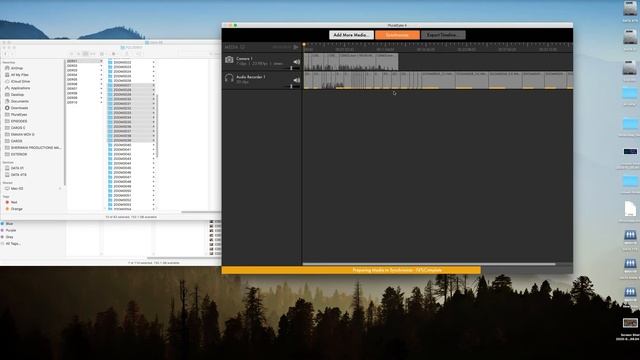Open All My Files in the Finder sidebar
Viewport: 640px width, 360px height.
click(19, 75)
